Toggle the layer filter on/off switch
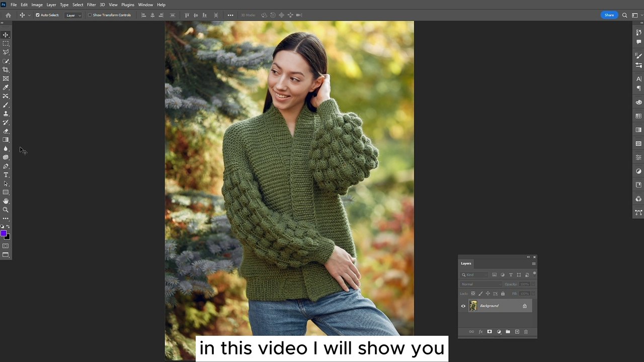Viewport: 644px width, 362px height. (x=534, y=274)
